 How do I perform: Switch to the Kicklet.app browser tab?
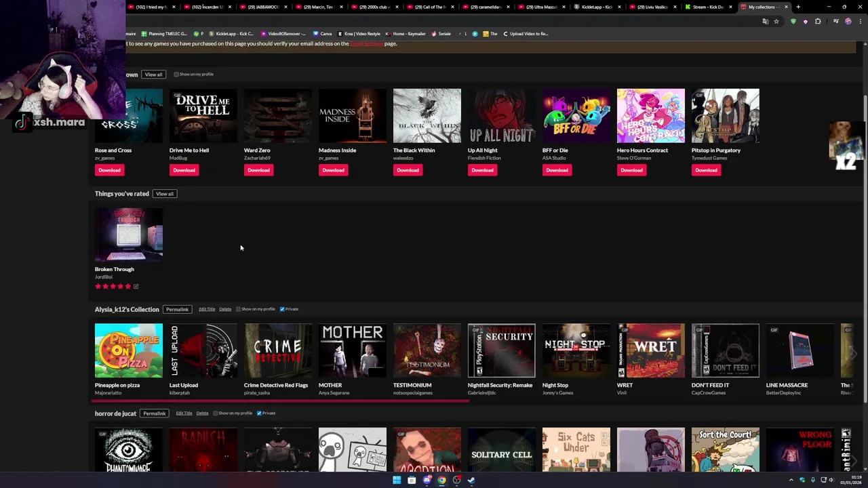[x=597, y=7]
